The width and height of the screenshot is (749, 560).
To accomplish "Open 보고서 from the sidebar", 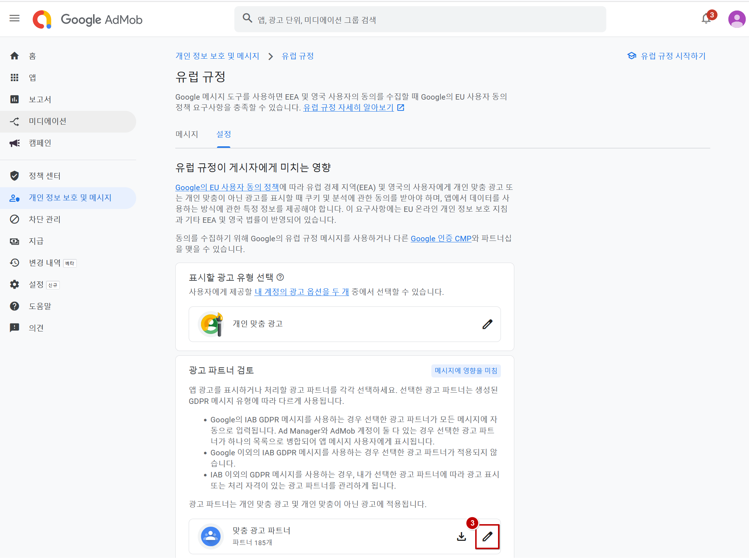I will pyautogui.click(x=40, y=99).
